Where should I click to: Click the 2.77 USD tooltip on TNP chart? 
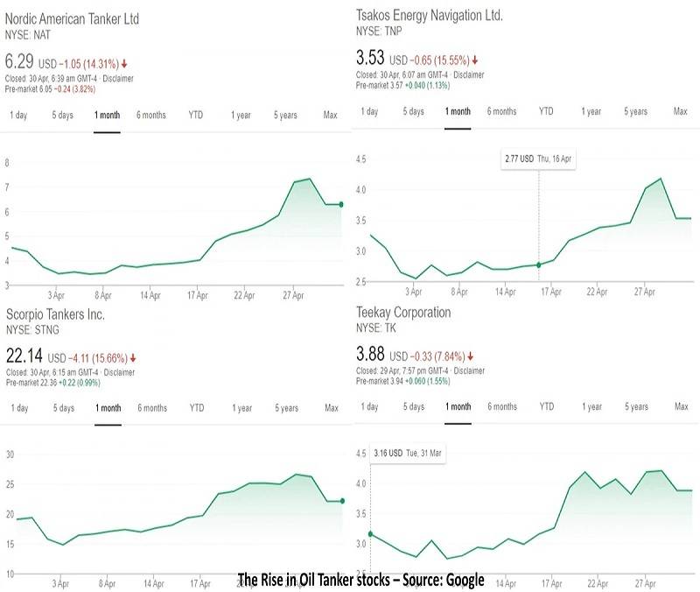tap(537, 159)
